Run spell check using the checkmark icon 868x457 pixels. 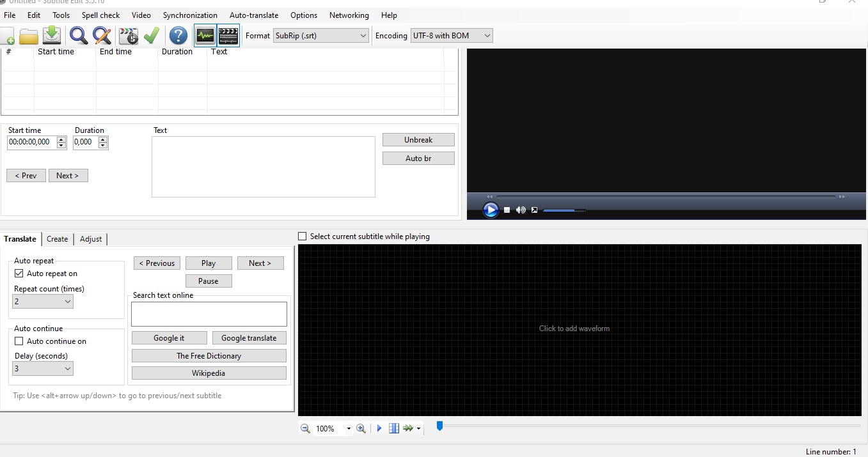click(151, 36)
